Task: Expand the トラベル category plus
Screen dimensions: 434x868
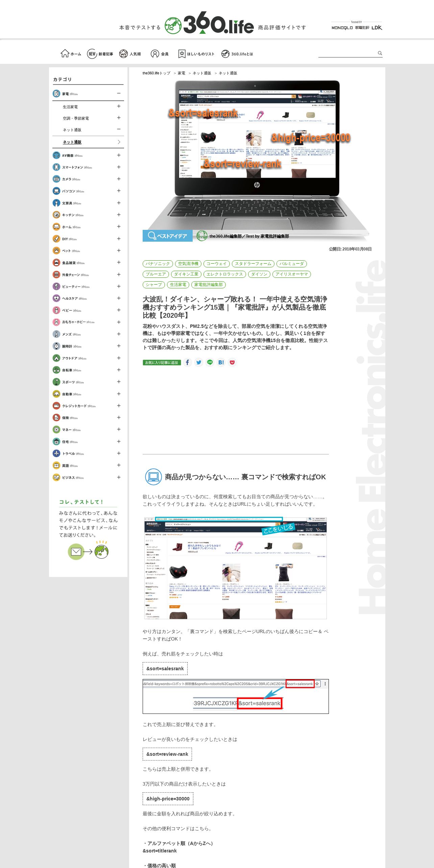Action: coord(119,453)
